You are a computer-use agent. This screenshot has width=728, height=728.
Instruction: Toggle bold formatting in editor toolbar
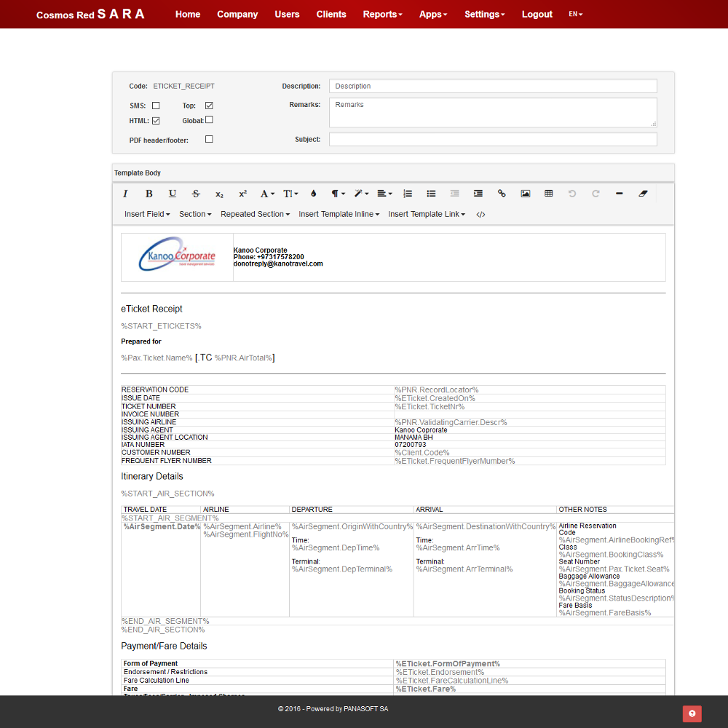click(149, 194)
